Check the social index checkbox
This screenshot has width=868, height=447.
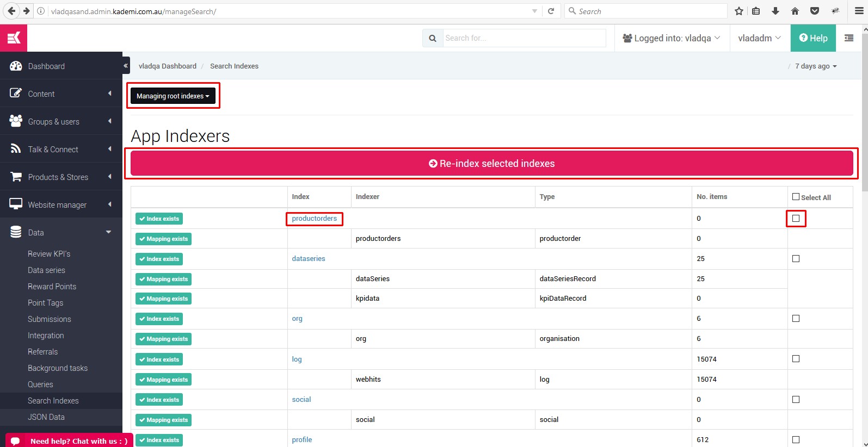[796, 399]
